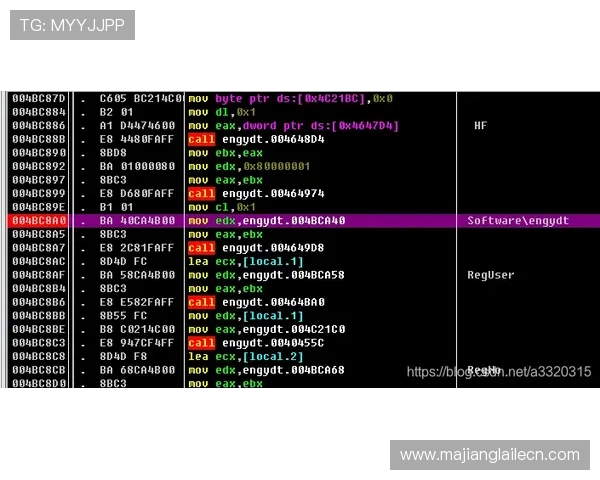Select address row 004BC8B6

tap(39, 302)
